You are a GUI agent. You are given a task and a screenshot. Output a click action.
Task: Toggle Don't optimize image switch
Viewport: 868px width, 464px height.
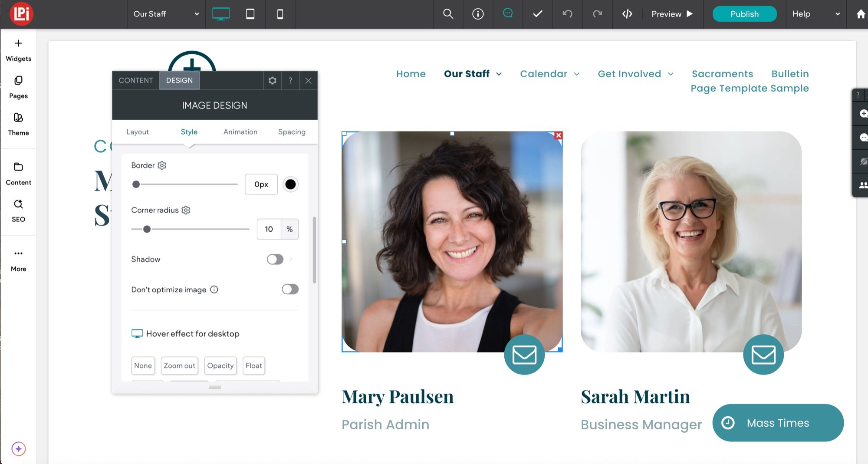(x=290, y=289)
